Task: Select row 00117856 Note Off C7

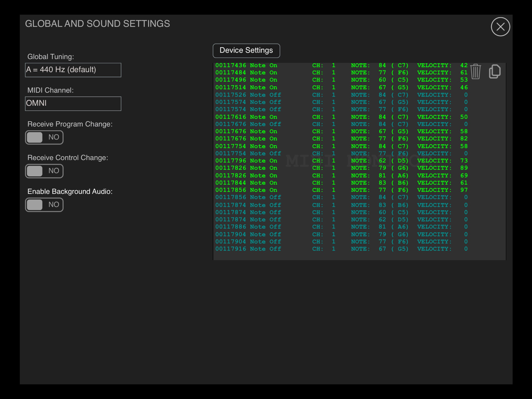Action: coord(341,197)
